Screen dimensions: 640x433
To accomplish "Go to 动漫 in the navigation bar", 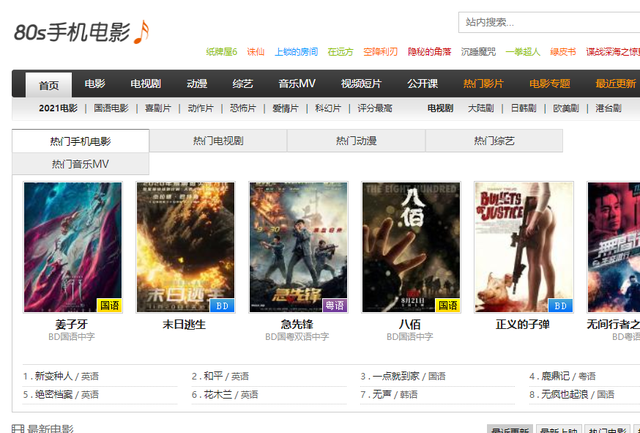I will click(x=197, y=84).
